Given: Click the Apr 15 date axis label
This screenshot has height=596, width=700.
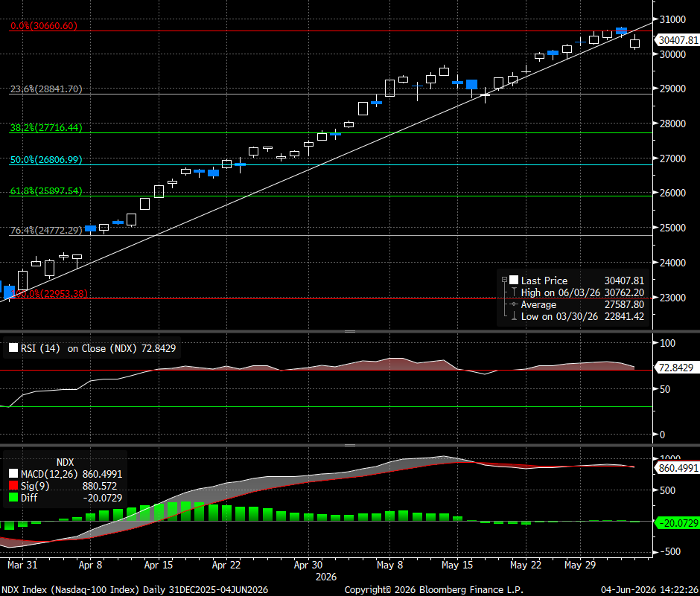Looking at the screenshot, I should [x=159, y=565].
